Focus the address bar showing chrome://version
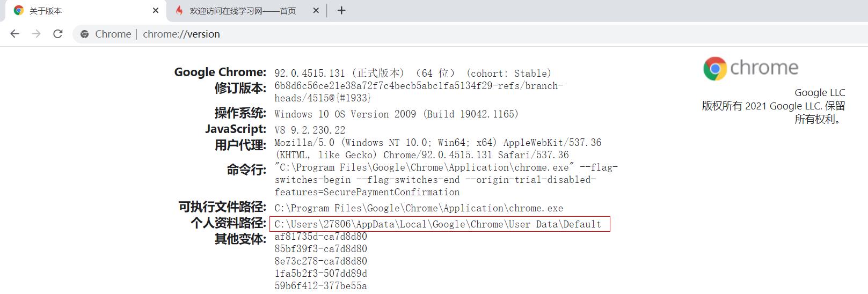 pos(470,34)
